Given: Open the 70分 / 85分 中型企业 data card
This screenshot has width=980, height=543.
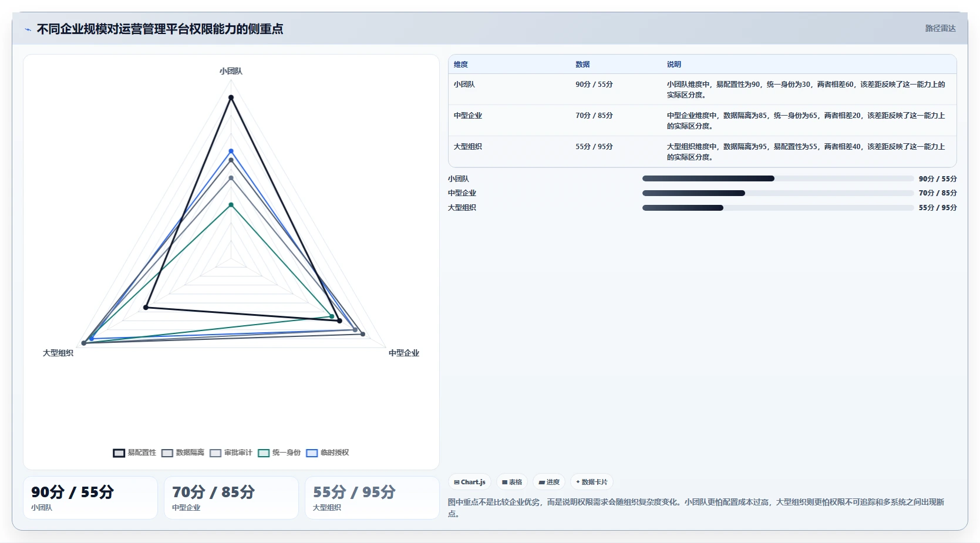Looking at the screenshot, I should coord(231,498).
